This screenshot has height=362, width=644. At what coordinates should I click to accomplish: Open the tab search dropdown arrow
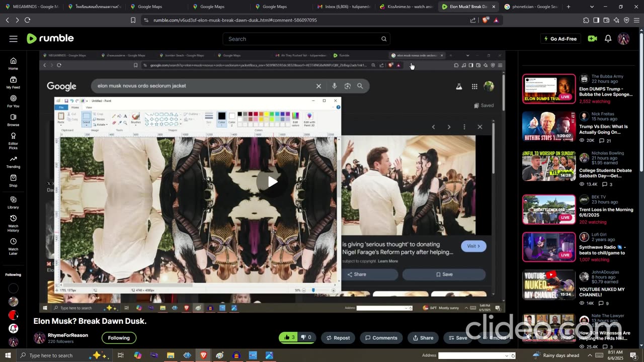(x=592, y=7)
